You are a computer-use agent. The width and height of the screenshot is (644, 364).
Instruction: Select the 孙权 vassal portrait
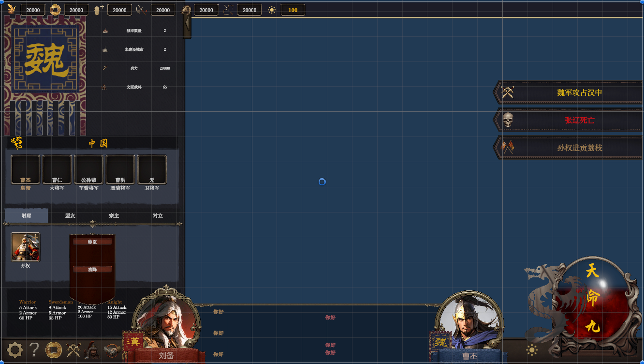click(25, 247)
